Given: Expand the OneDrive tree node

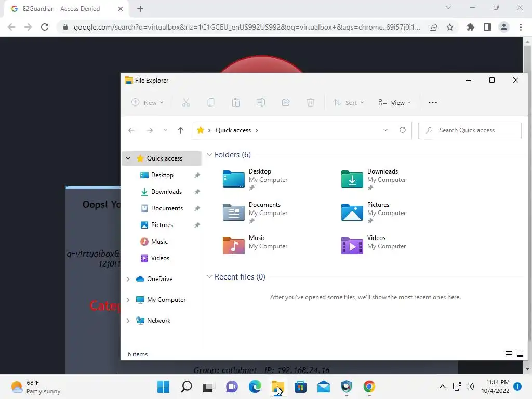Looking at the screenshot, I should (x=128, y=279).
